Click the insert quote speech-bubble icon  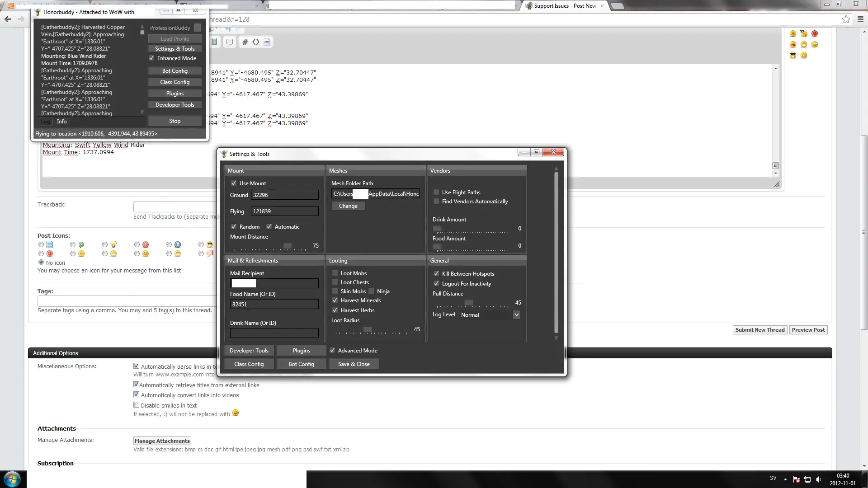(230, 42)
